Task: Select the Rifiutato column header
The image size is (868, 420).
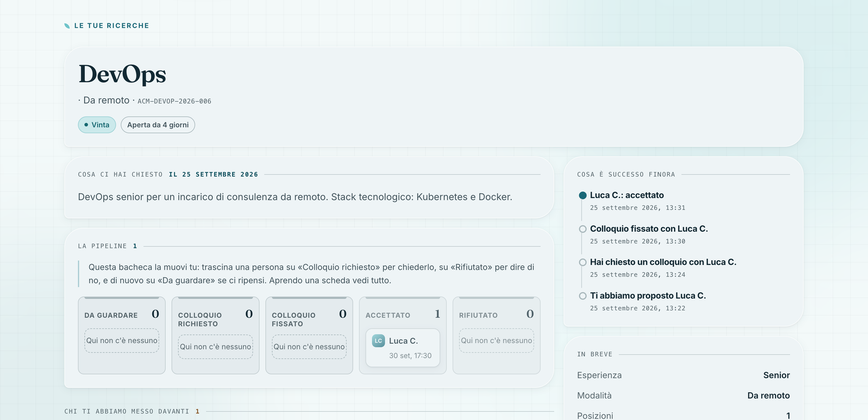Action: tap(478, 315)
